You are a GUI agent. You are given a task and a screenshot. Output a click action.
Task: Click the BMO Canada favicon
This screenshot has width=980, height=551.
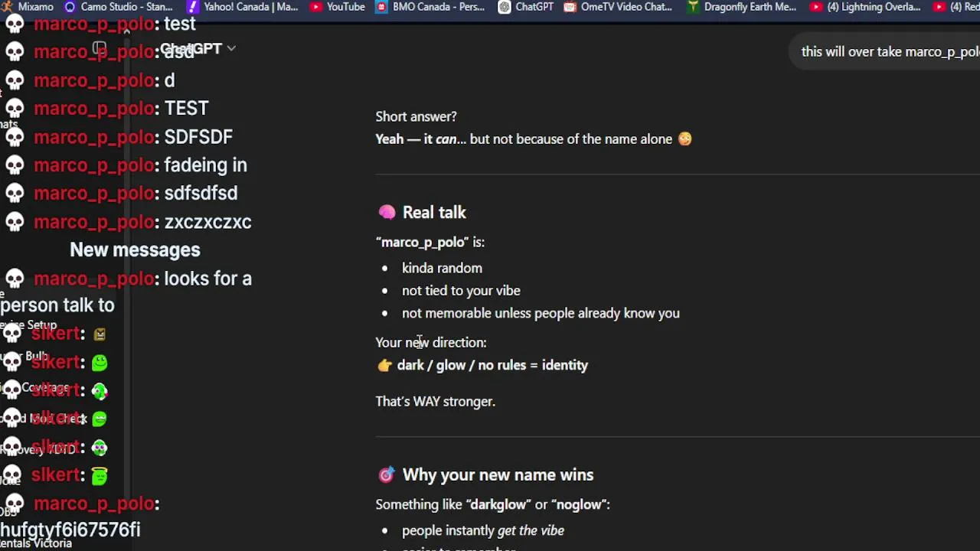coord(381,7)
